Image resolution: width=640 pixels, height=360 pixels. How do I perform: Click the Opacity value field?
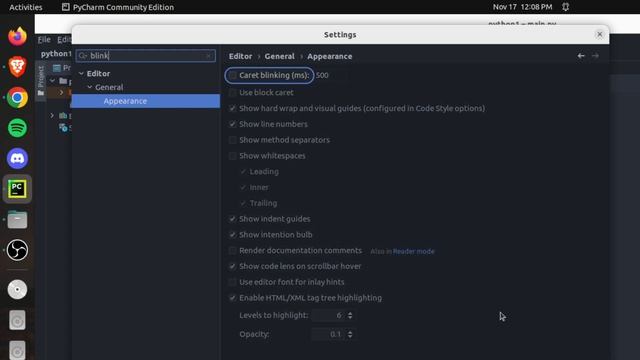click(329, 334)
